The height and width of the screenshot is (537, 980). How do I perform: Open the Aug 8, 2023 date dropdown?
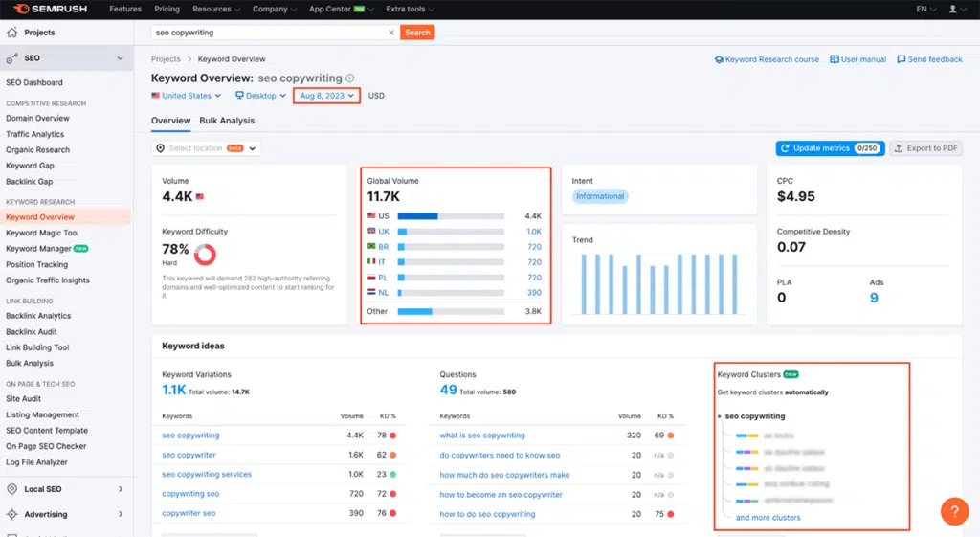click(327, 96)
